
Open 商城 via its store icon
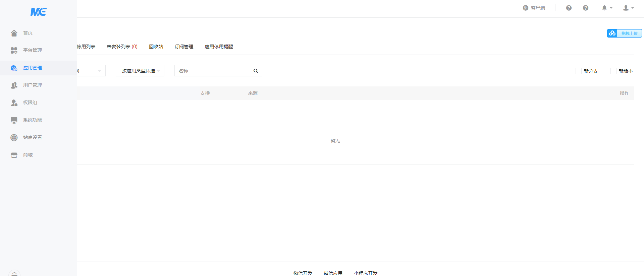pos(14,155)
